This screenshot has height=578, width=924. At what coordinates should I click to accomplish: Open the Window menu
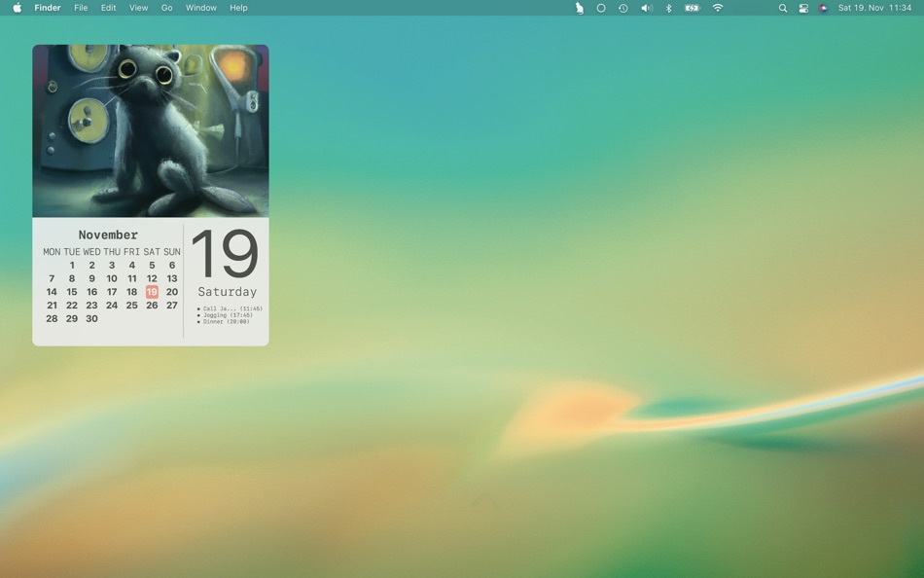click(x=201, y=8)
